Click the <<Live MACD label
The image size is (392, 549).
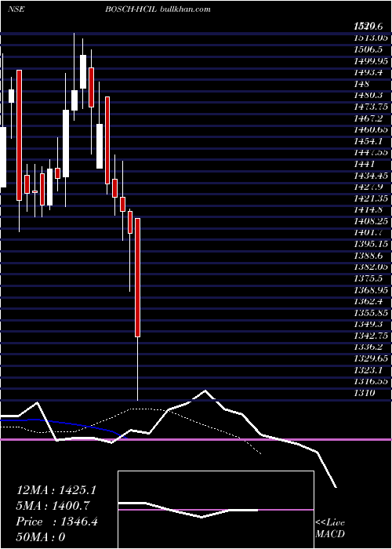[x=330, y=529]
